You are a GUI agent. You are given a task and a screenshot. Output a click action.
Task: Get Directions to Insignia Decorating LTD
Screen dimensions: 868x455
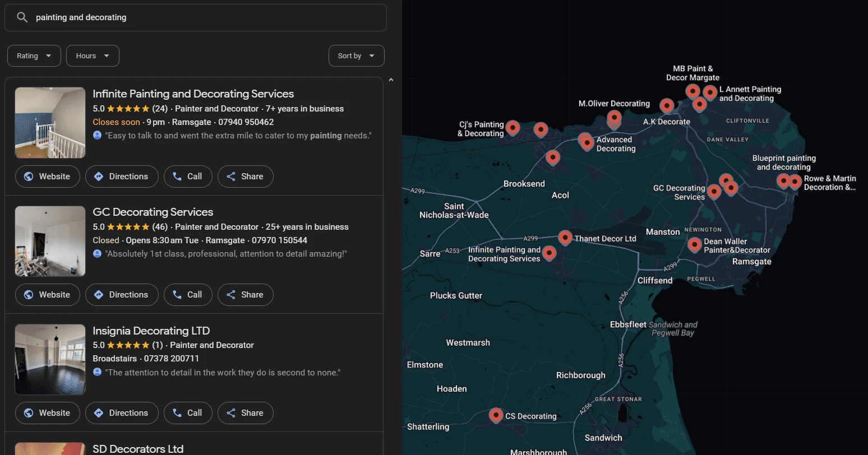122,413
